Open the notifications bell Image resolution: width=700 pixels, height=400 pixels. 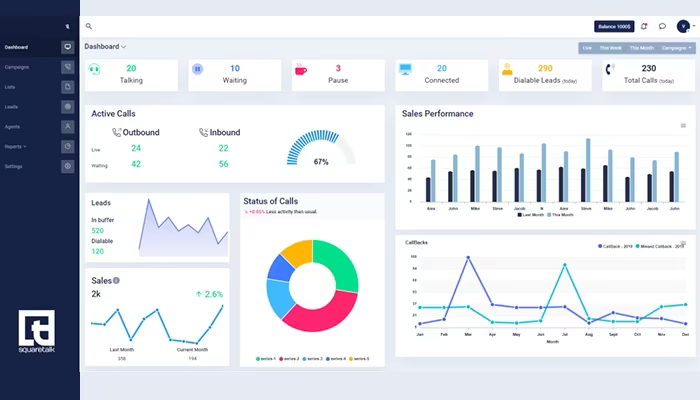(644, 26)
